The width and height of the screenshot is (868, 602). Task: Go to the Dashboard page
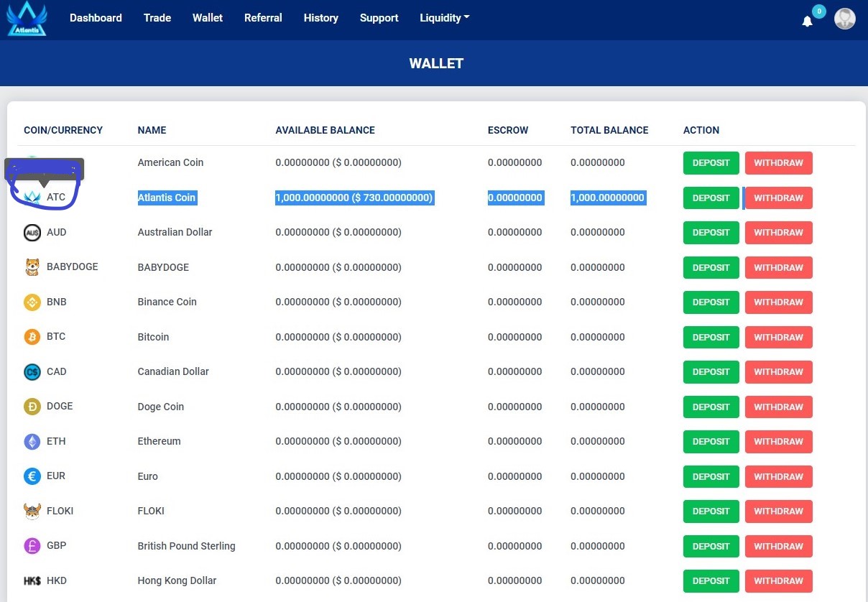96,18
